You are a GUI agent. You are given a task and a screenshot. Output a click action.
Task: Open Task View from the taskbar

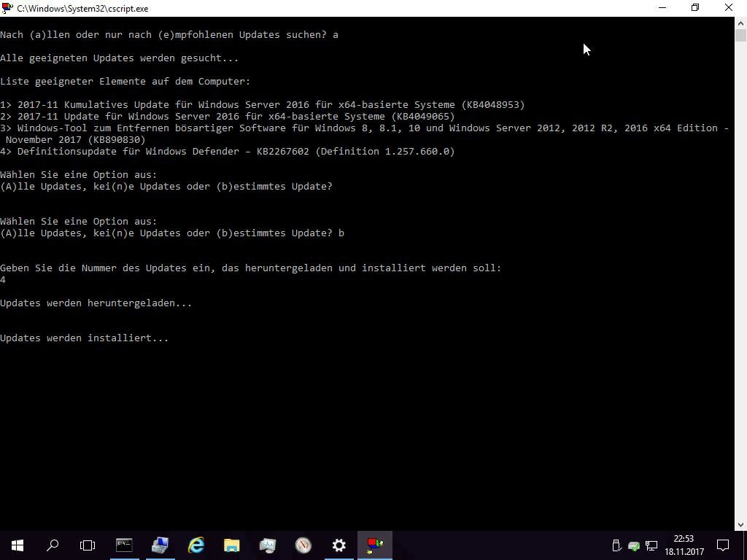(88, 545)
